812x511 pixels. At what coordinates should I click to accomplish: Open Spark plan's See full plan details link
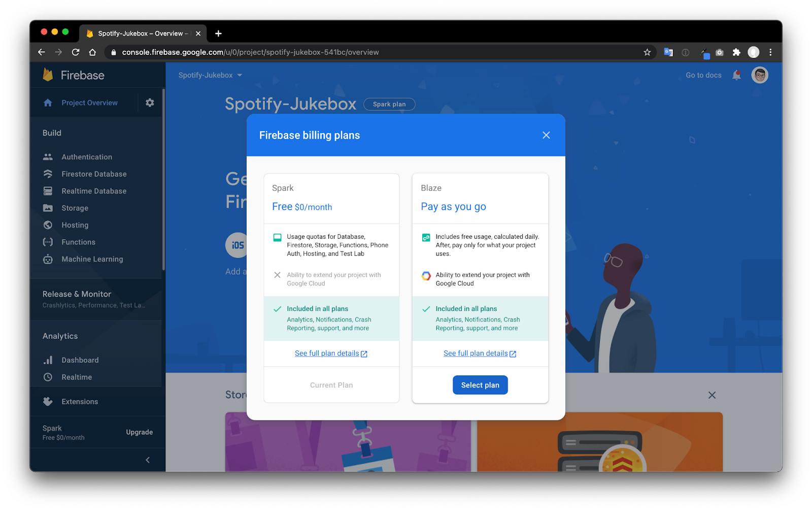pyautogui.click(x=331, y=354)
